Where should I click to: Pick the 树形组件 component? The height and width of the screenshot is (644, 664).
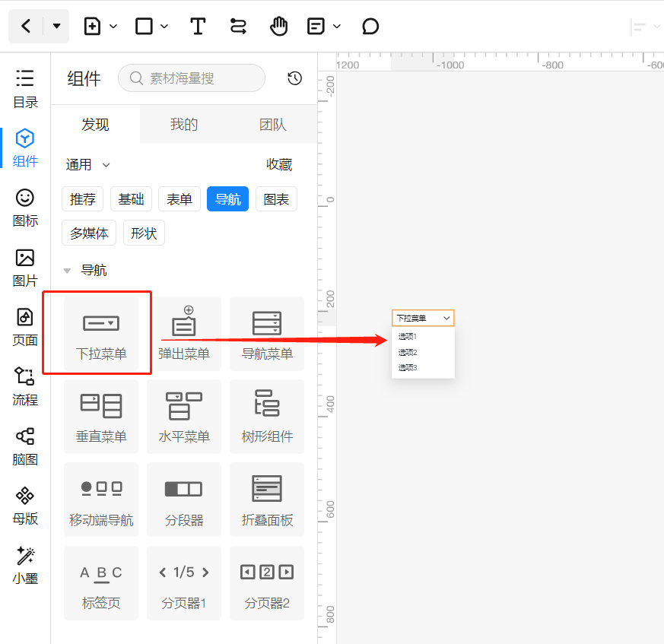point(267,417)
